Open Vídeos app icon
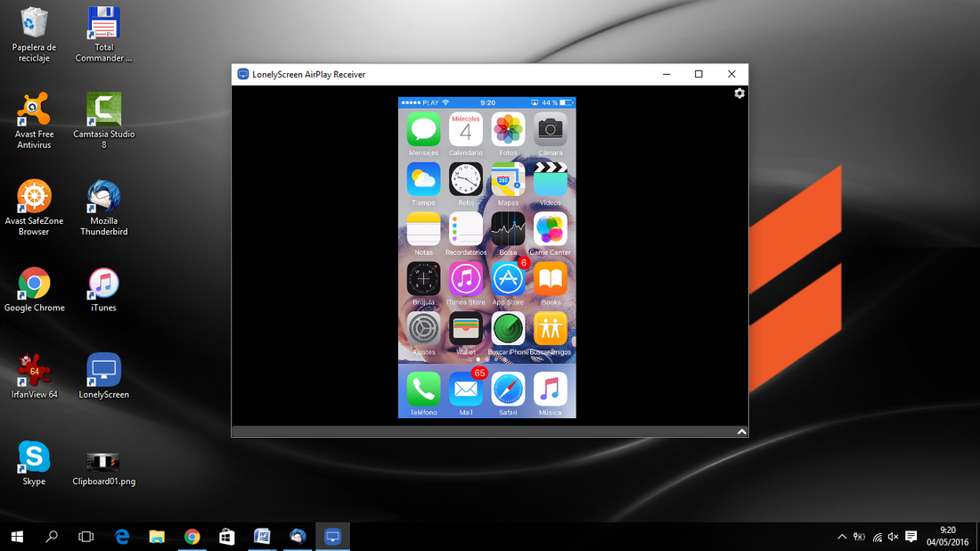The width and height of the screenshot is (980, 551). 550,179
